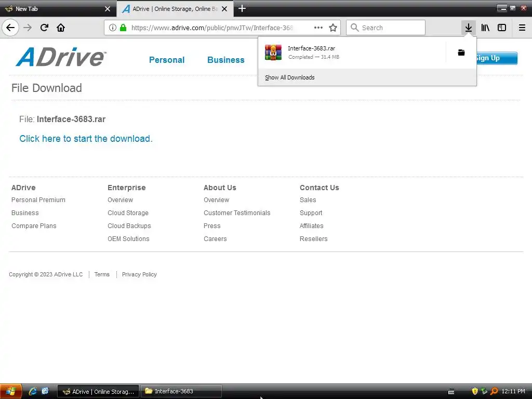Switch to Interface-3683 folder taskbar window
The image size is (532, 399).
[x=181, y=391]
